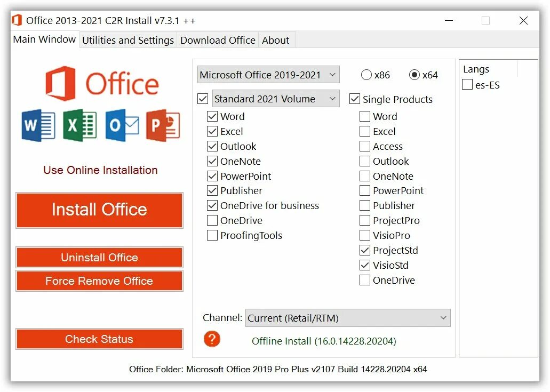Viewport: 550px width, 392px height.
Task: Check OneNote under Single Products
Action: click(365, 176)
